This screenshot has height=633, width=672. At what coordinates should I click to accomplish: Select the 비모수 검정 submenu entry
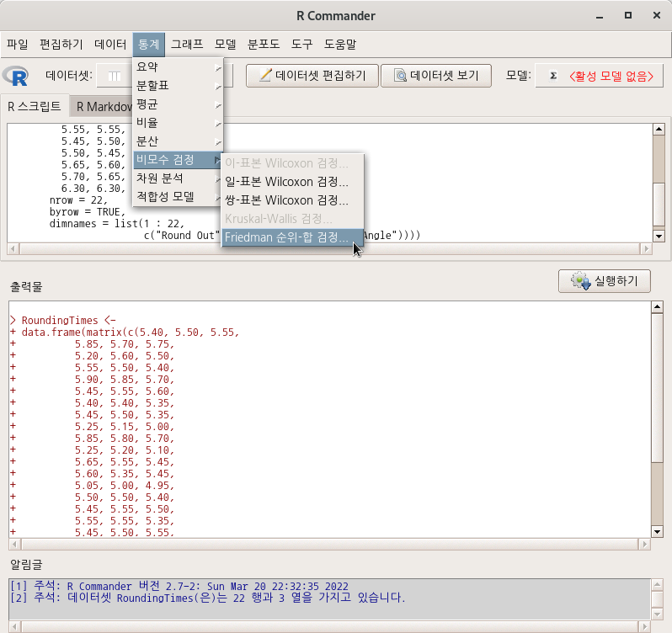[178, 160]
